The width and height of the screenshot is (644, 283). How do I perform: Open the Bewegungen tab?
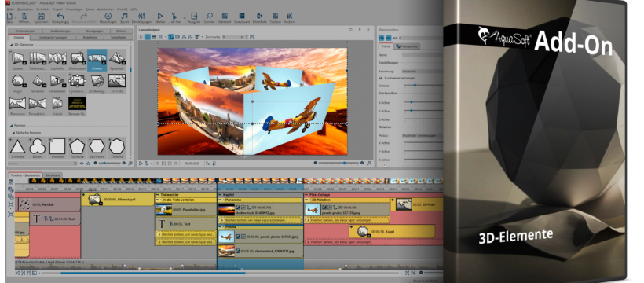[x=94, y=31]
